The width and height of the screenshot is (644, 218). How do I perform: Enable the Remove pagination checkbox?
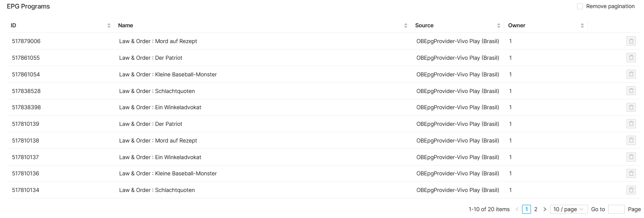tap(580, 6)
